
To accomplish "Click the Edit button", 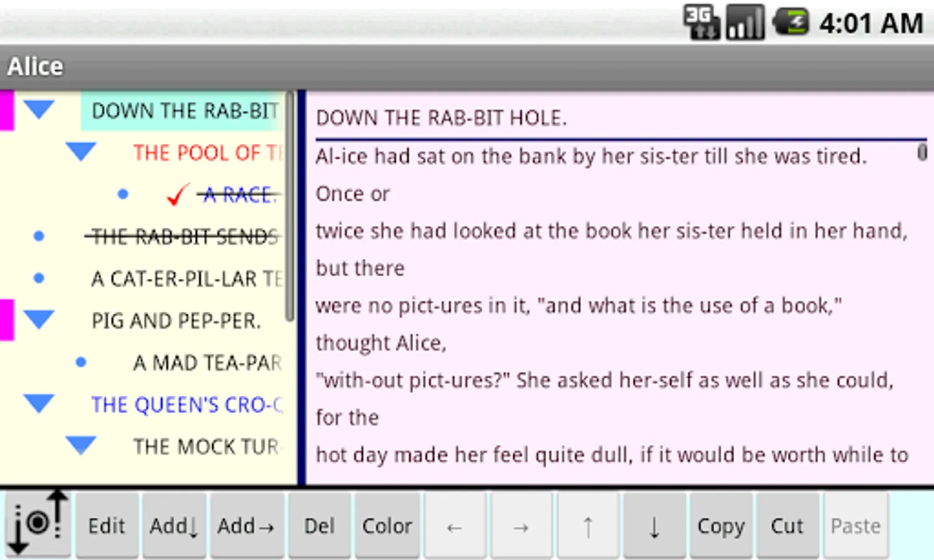I will pyautogui.click(x=106, y=526).
